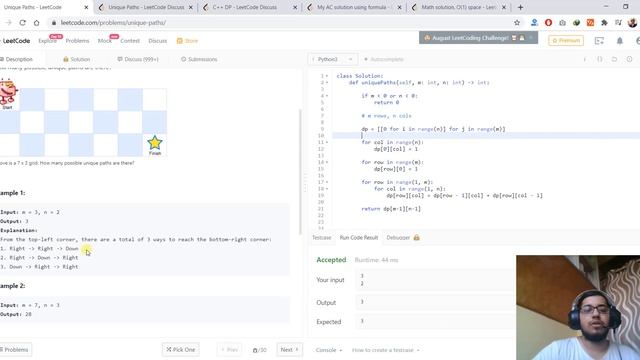Open LeetCode notifications bell
The width and height of the screenshot is (640, 360).
[x=620, y=40]
